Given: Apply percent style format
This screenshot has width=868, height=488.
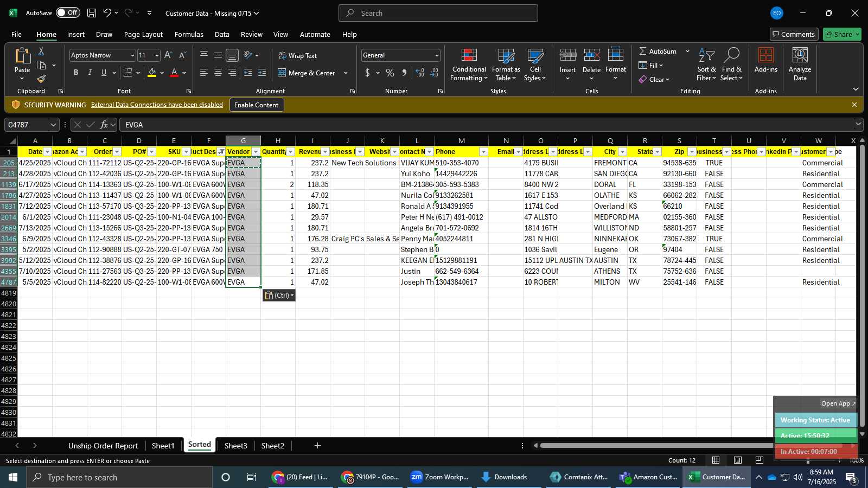Looking at the screenshot, I should point(390,73).
